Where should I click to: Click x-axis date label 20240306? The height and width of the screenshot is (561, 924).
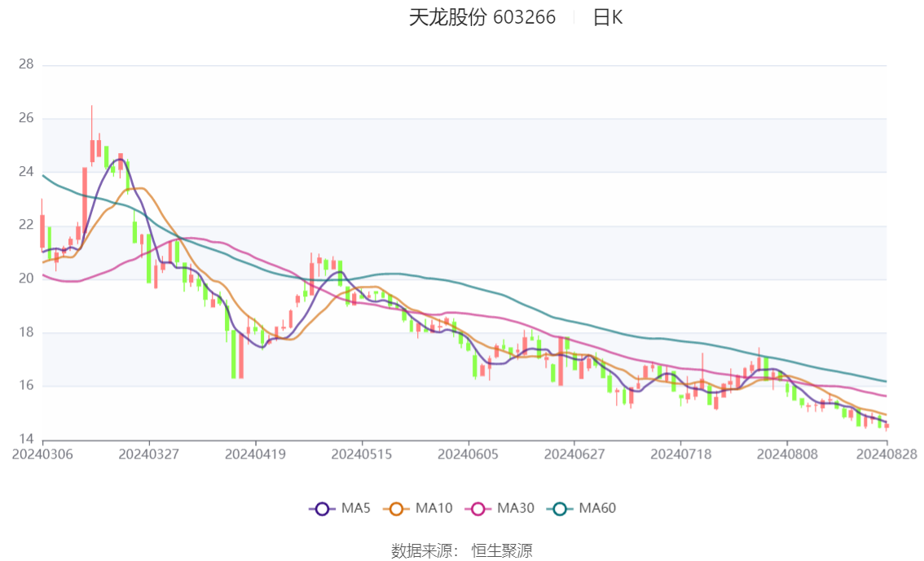point(42,454)
